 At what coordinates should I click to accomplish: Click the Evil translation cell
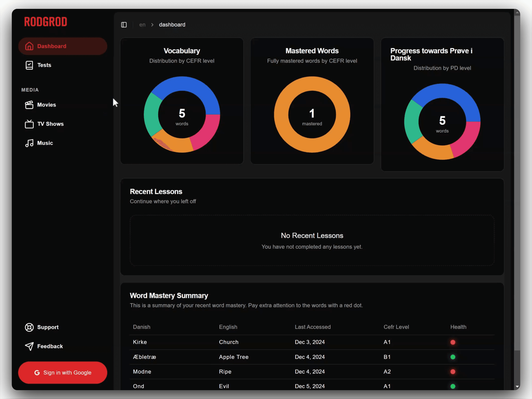224,386
